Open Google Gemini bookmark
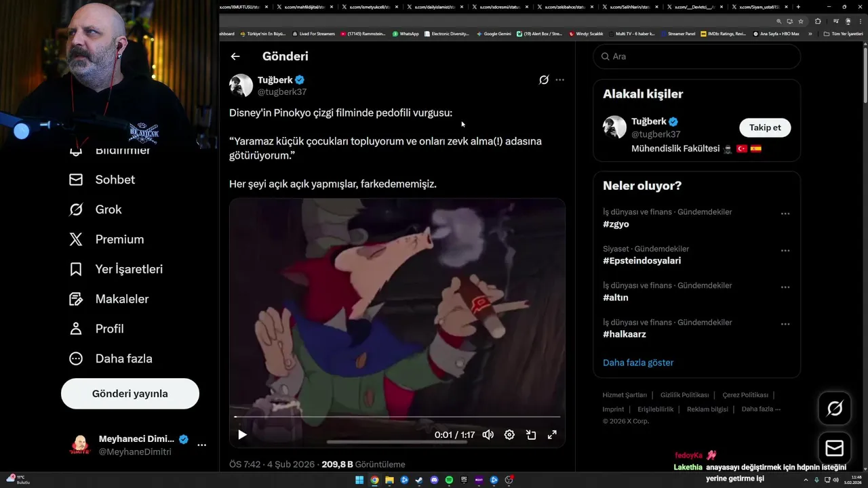 [494, 33]
